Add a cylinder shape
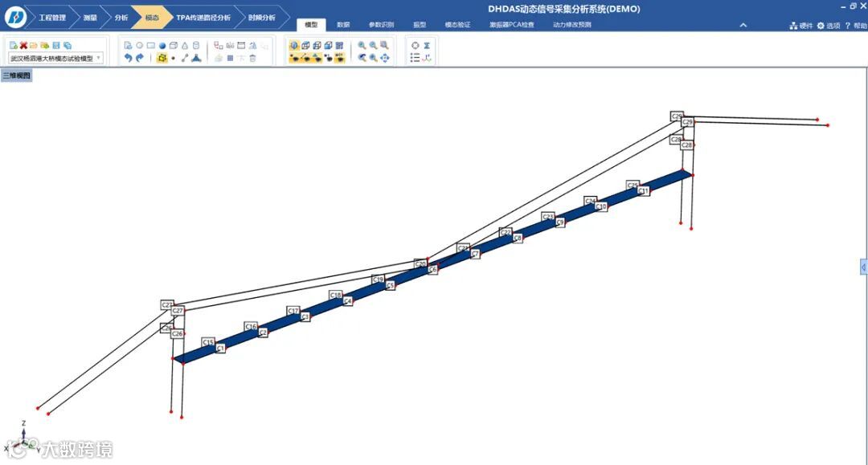868x465 pixels. (196, 45)
